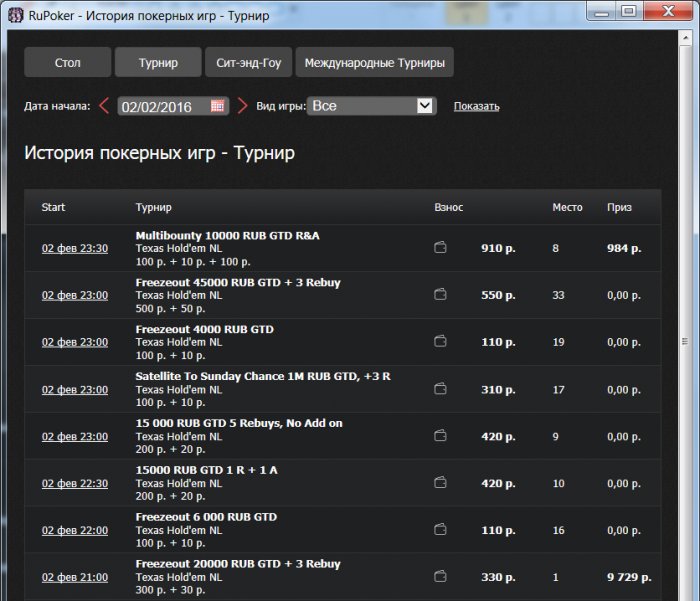Viewport: 700px width, 601px height.
Task: Open 02 фев 23:00 link for Freezeout 45000
Action: [75, 295]
